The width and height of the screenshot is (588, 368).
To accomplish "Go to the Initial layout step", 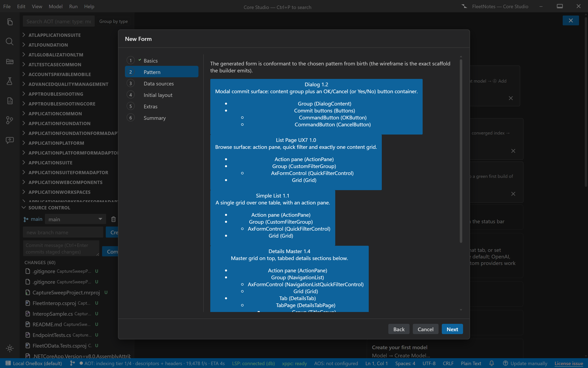I will (161, 95).
